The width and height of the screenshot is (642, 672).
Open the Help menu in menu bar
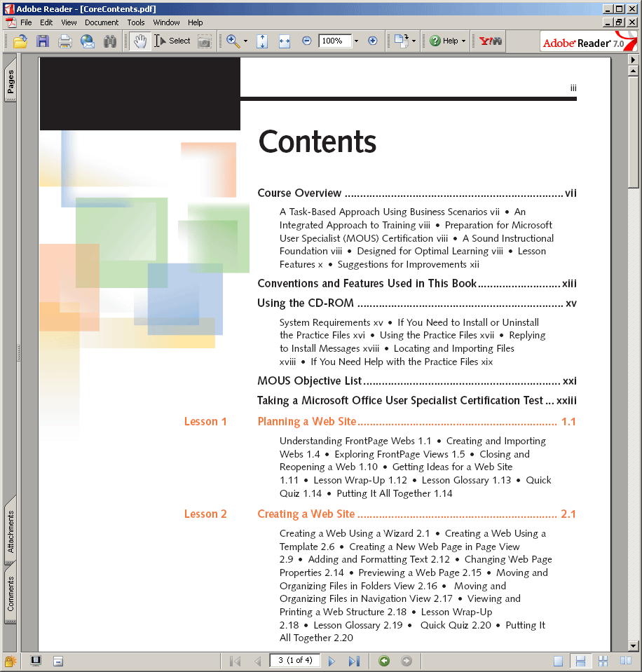195,22
